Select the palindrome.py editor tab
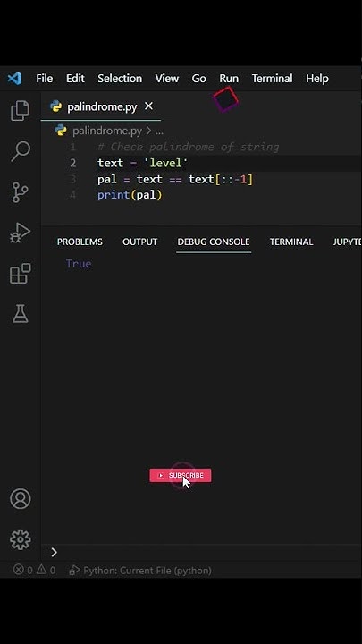 (x=101, y=106)
